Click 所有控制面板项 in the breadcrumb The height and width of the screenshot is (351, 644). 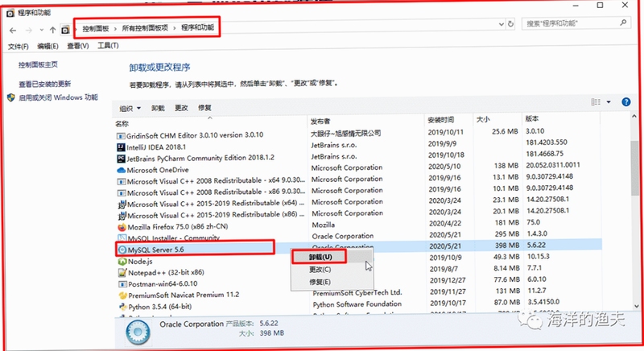point(145,28)
